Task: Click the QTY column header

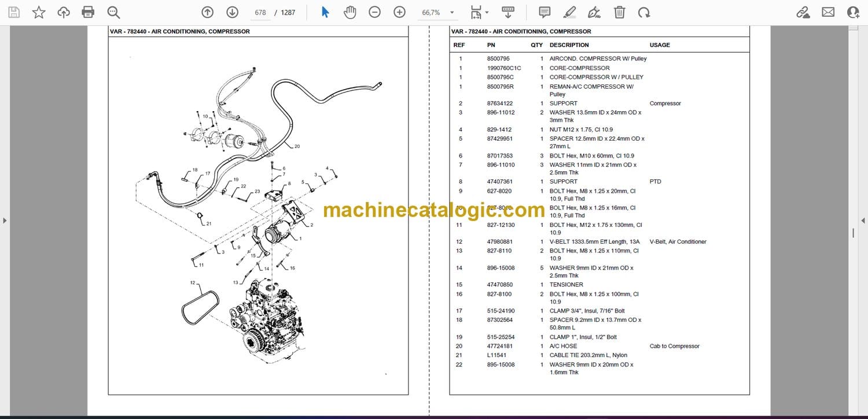Action: pos(537,45)
